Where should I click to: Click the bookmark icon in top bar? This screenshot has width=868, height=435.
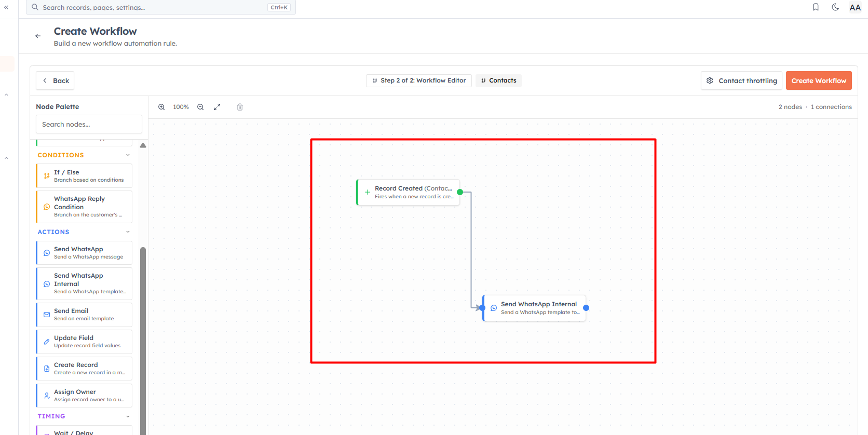[816, 7]
